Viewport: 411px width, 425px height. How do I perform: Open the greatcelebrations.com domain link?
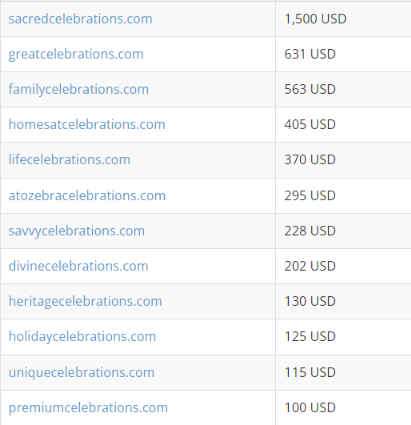point(76,54)
